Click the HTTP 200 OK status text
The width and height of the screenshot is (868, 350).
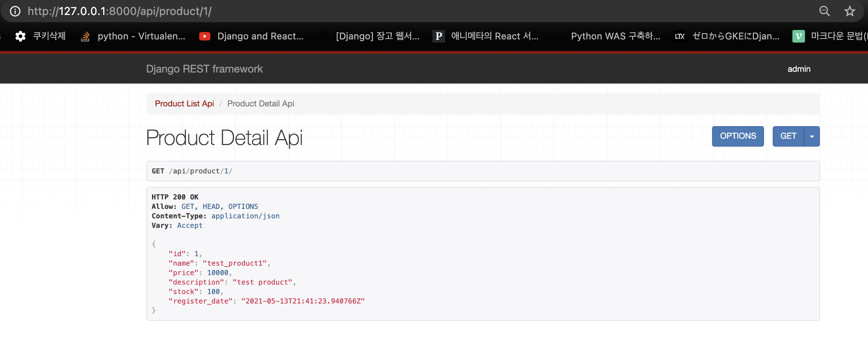click(175, 197)
